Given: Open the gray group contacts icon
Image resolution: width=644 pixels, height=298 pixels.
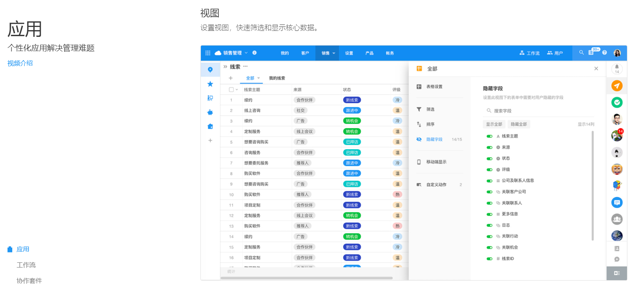Looking at the screenshot, I should point(617,219).
